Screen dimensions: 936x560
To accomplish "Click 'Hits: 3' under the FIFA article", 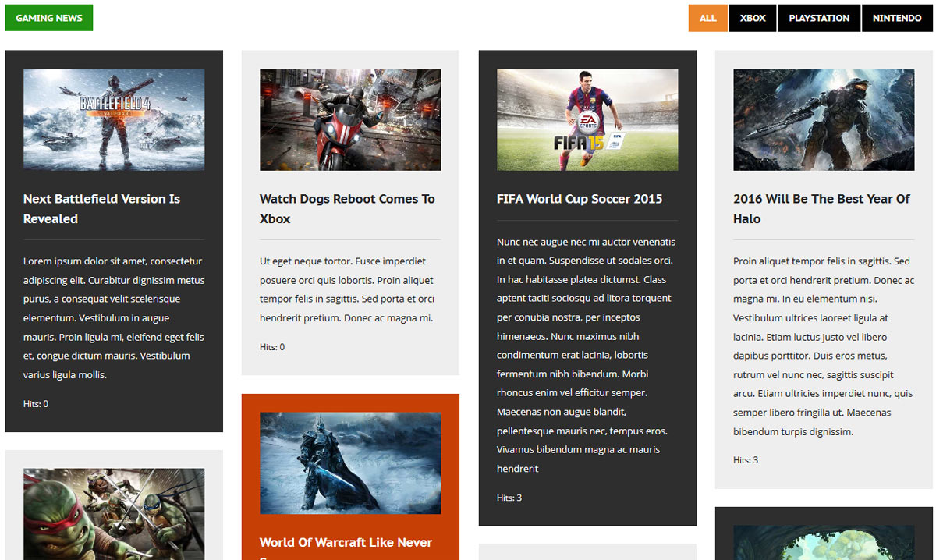I will pyautogui.click(x=509, y=498).
